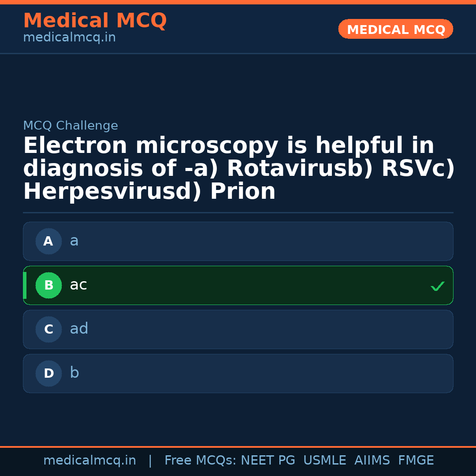Click the letter A circle icon

[48, 241]
